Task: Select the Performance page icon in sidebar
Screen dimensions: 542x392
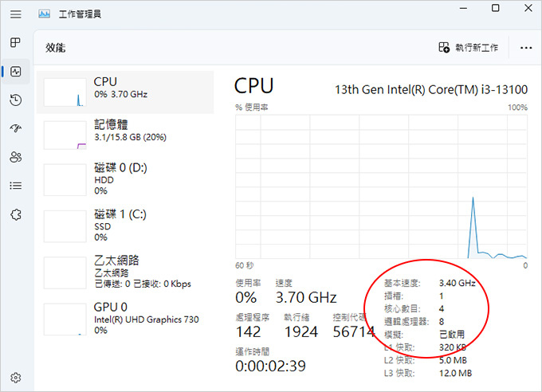Action: (x=16, y=72)
